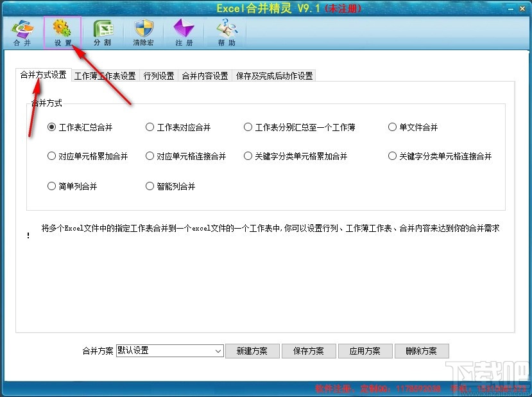Open the 合并 (Merge) toolbar icon
Viewport: 532px width, 397px height.
pyautogui.click(x=22, y=33)
